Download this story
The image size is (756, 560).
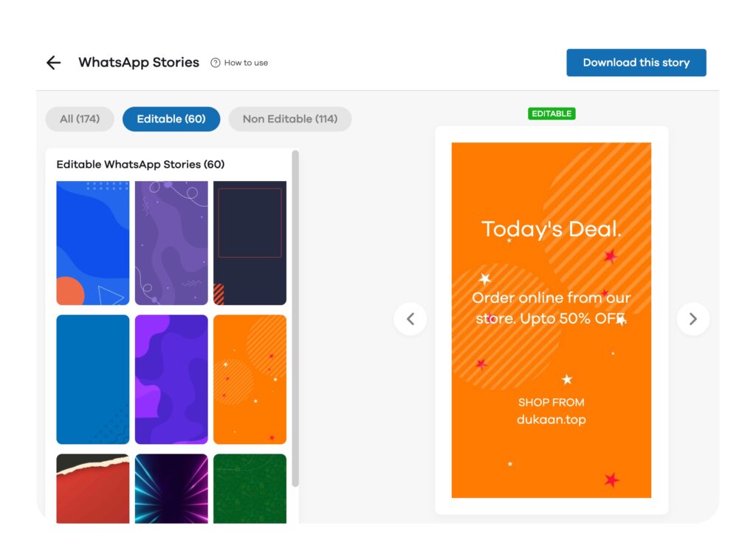coord(636,63)
